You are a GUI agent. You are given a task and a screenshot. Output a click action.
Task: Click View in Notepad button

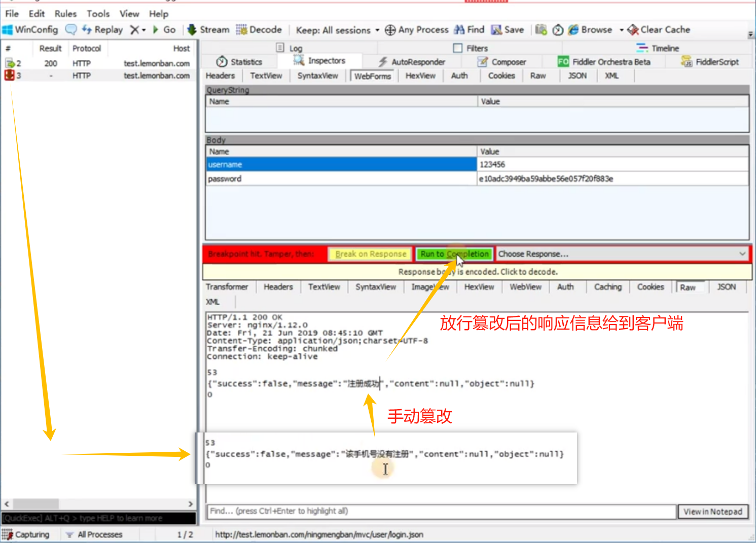coord(712,512)
